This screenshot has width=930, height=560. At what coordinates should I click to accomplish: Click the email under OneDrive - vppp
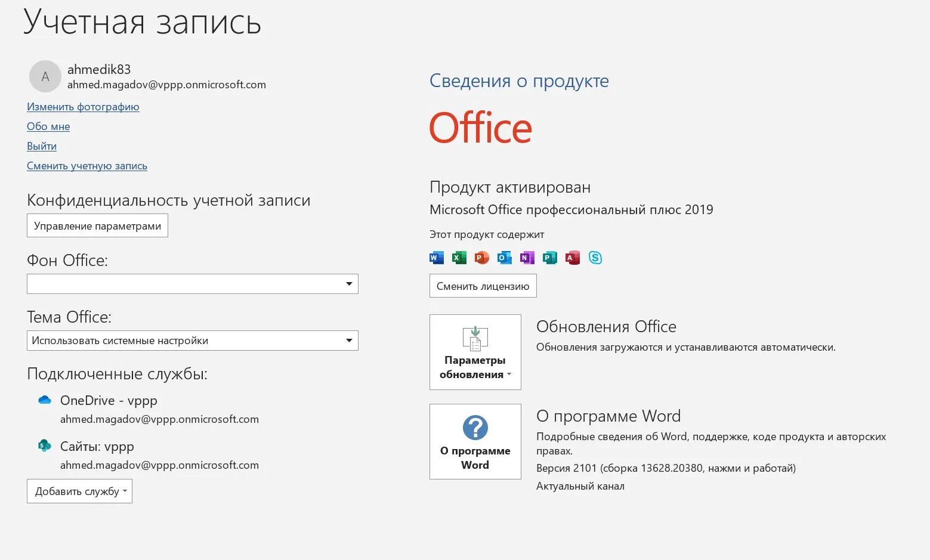coord(159,419)
